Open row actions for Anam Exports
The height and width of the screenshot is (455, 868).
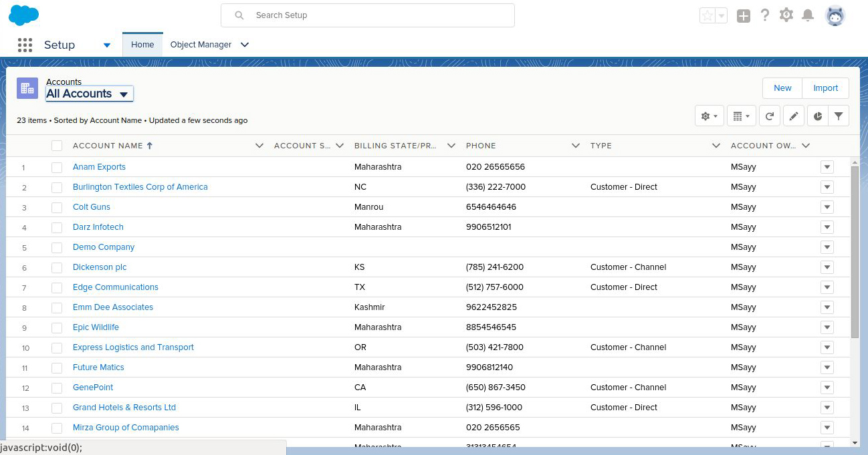click(827, 167)
